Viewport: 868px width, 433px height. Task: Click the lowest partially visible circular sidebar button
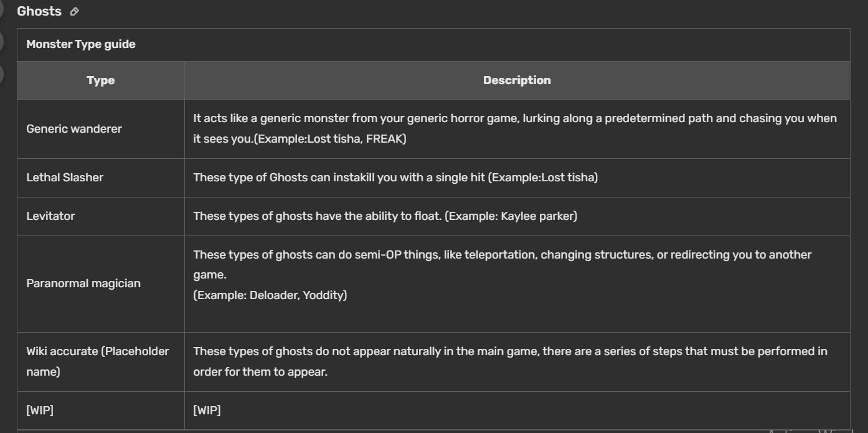point(1,74)
